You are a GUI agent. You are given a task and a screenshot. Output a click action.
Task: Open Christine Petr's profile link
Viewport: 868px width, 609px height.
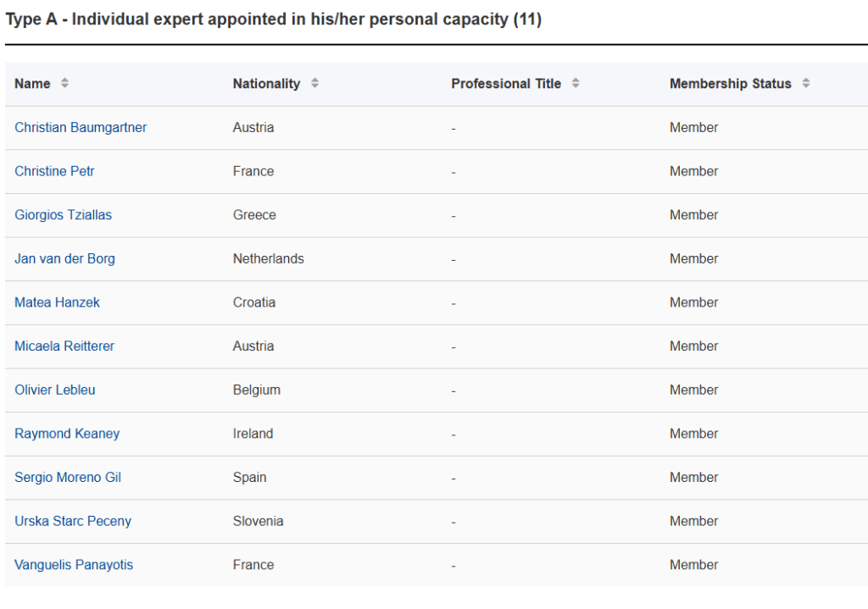pos(54,171)
